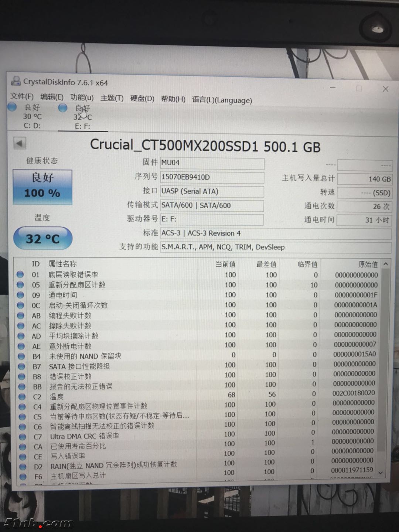
Task: Click the blue status dot for attribute CA
Action: (x=22, y=447)
